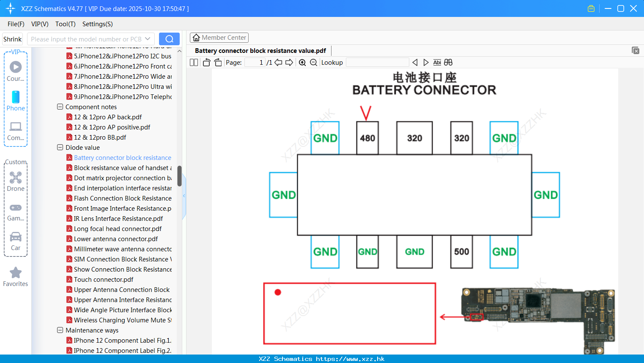Go to the next page arrow

pos(289,62)
